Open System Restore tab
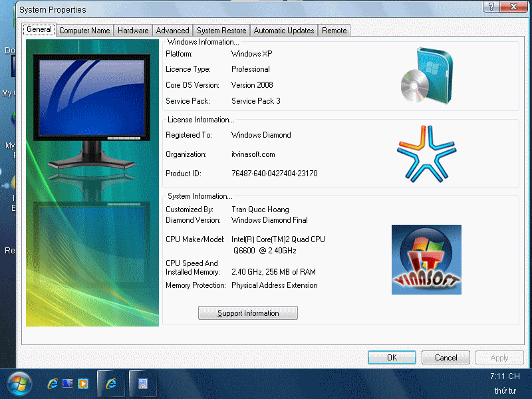Viewport: 532px width, 399px height. click(x=221, y=31)
